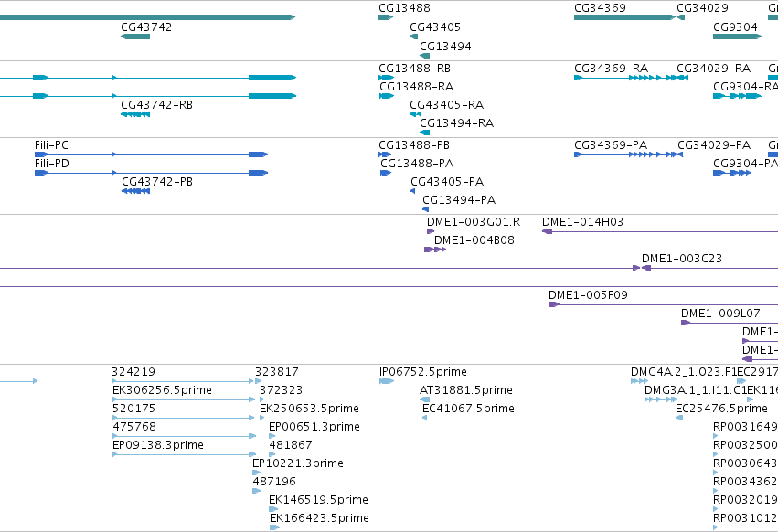Image resolution: width=778 pixels, height=532 pixels.
Task: Select EST EC25476.5prime
Action: (679, 418)
